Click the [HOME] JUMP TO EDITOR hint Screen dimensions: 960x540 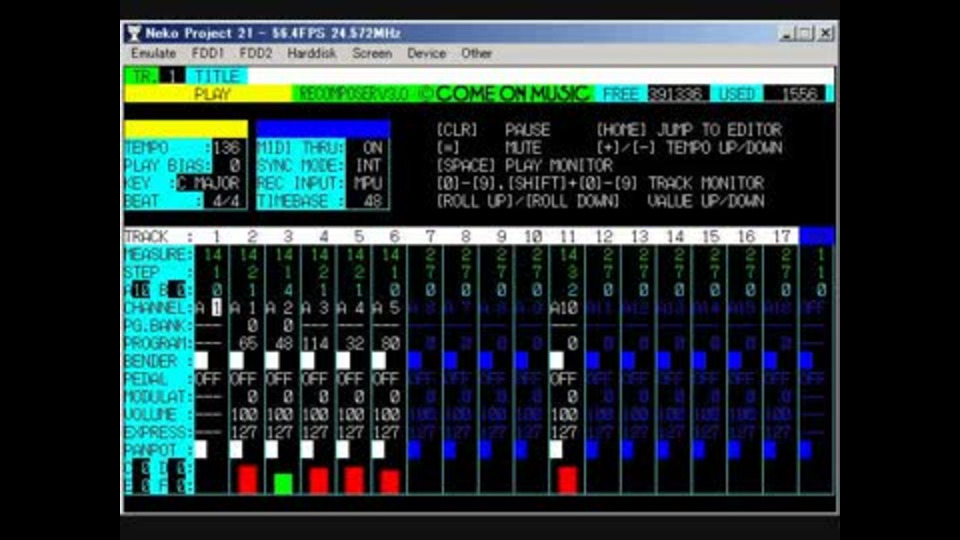click(x=689, y=130)
